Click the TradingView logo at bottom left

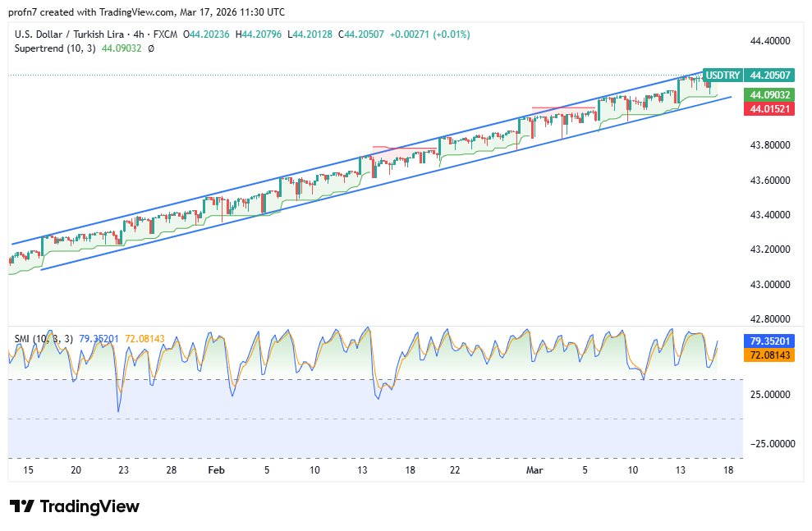tap(74, 507)
